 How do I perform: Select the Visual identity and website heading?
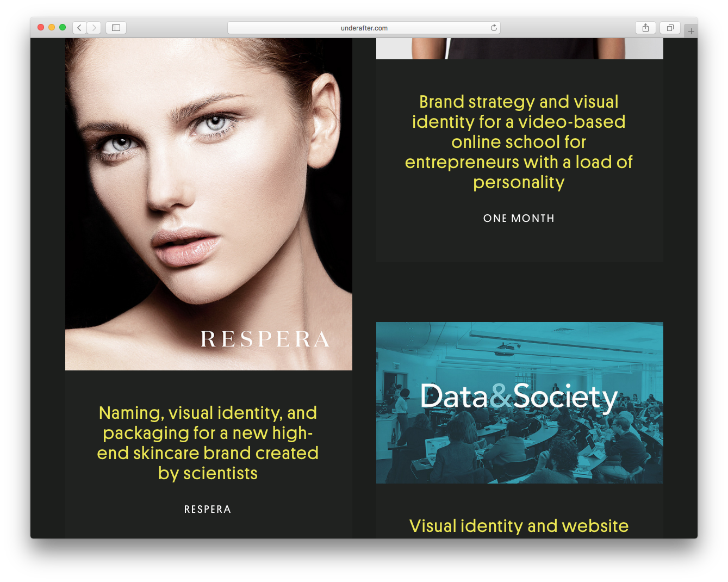tap(519, 526)
